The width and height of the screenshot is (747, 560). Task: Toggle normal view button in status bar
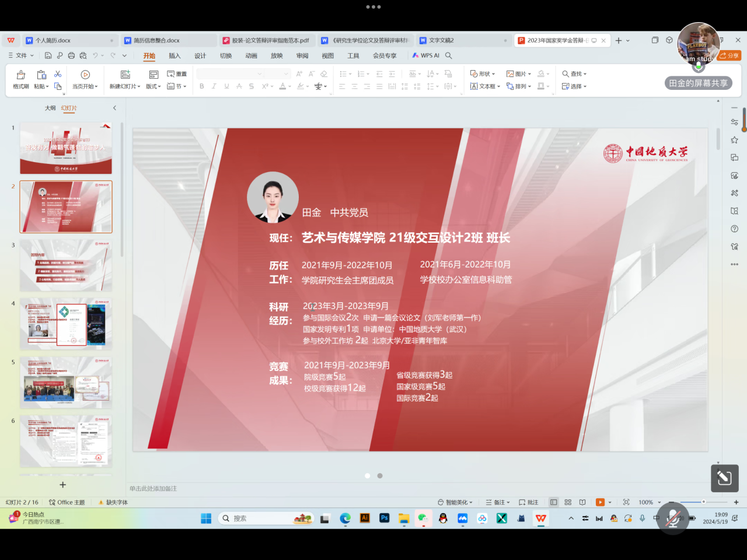(554, 502)
